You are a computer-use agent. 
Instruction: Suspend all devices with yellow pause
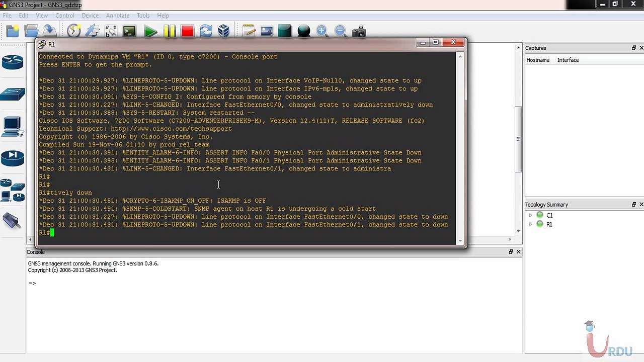pos(169,31)
